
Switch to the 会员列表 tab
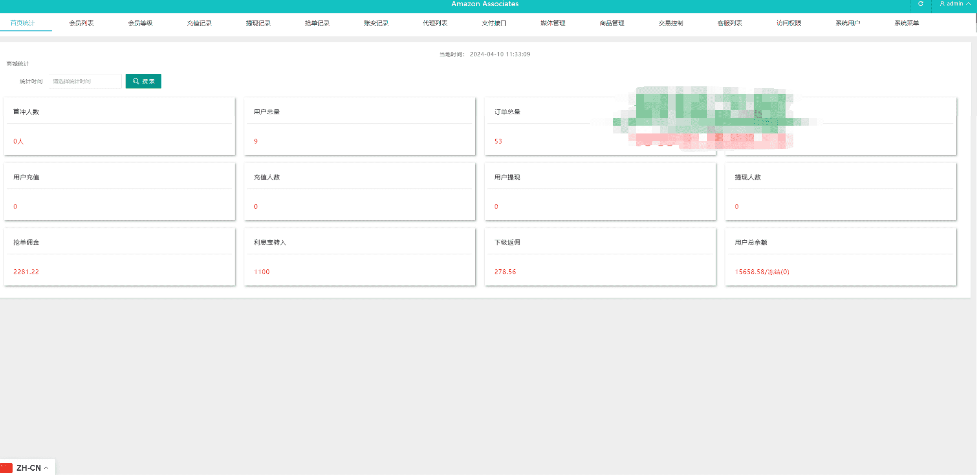(81, 23)
